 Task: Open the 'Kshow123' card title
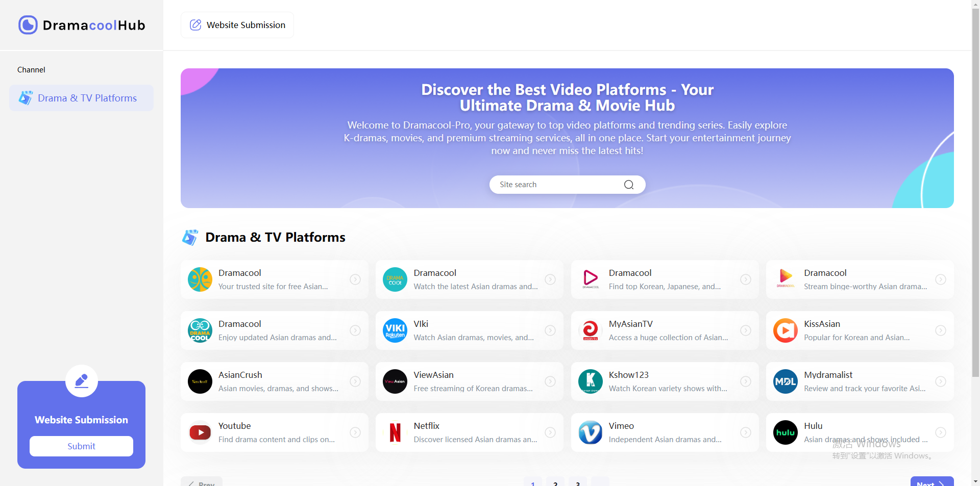click(x=628, y=375)
